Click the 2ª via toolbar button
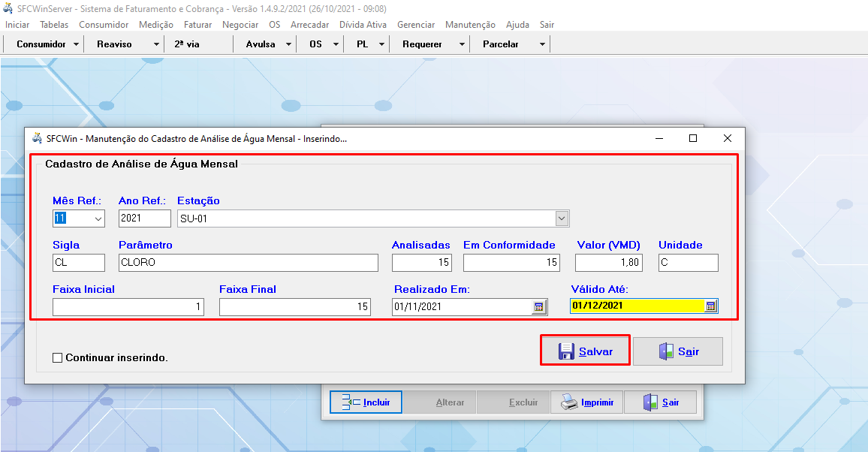Image resolution: width=868 pixels, height=452 pixels. tap(187, 44)
